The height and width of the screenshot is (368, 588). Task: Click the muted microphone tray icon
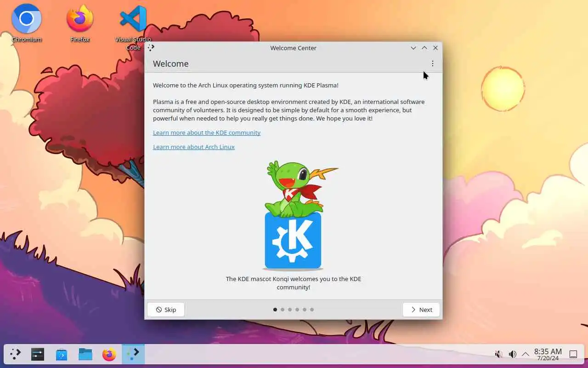(498, 354)
